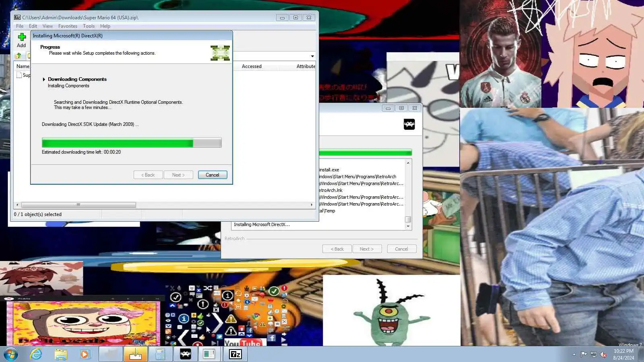Click the RetroArch log scrollbar thumb

(x=408, y=220)
